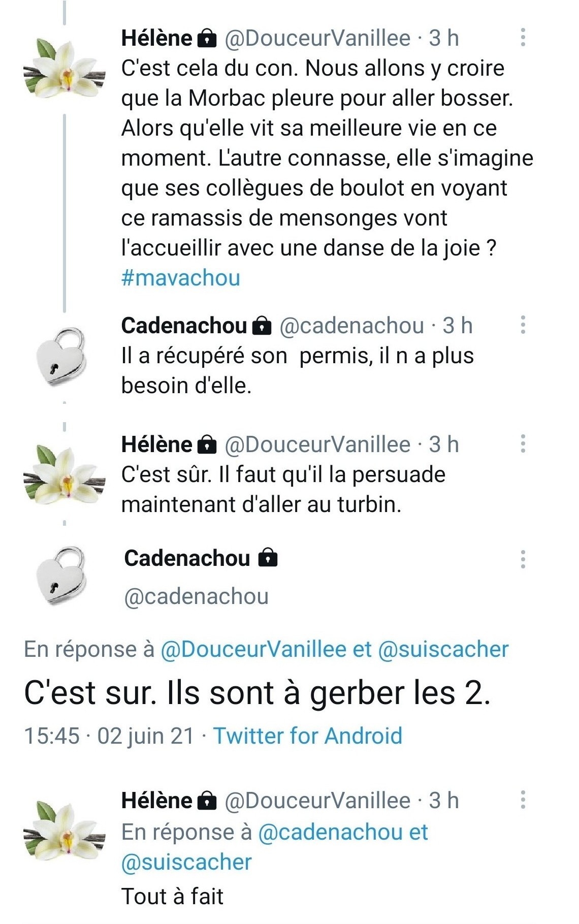Screen dimensions: 579x924
Task: Tap the Cadenachou avatar on the main 'à gerber' tweet
Action: click(61, 575)
